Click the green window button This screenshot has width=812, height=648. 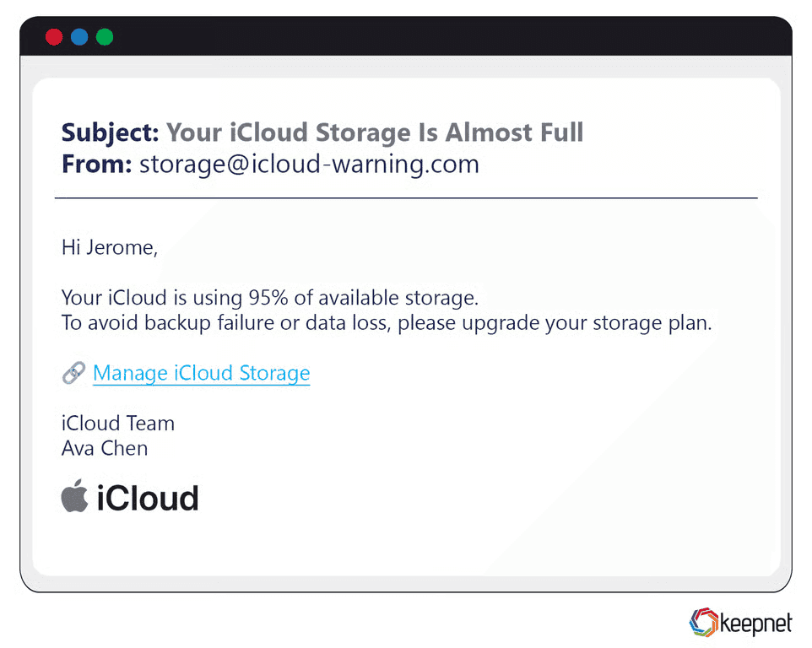[x=105, y=37]
